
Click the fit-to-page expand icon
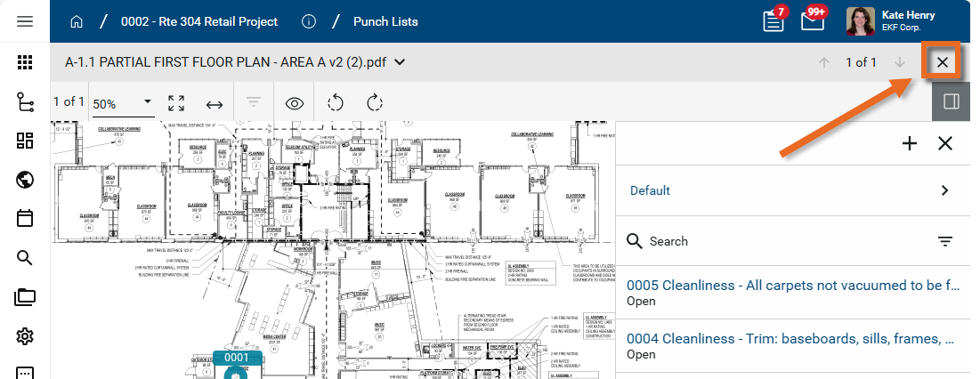click(x=176, y=103)
